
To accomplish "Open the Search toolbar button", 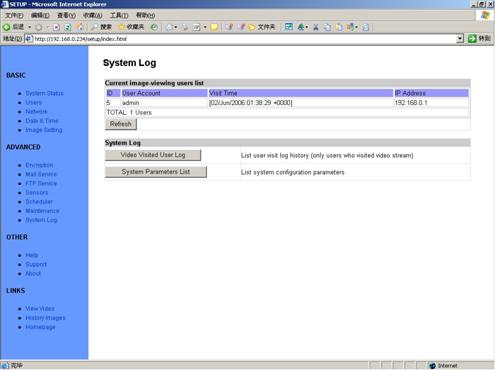I will tap(101, 27).
